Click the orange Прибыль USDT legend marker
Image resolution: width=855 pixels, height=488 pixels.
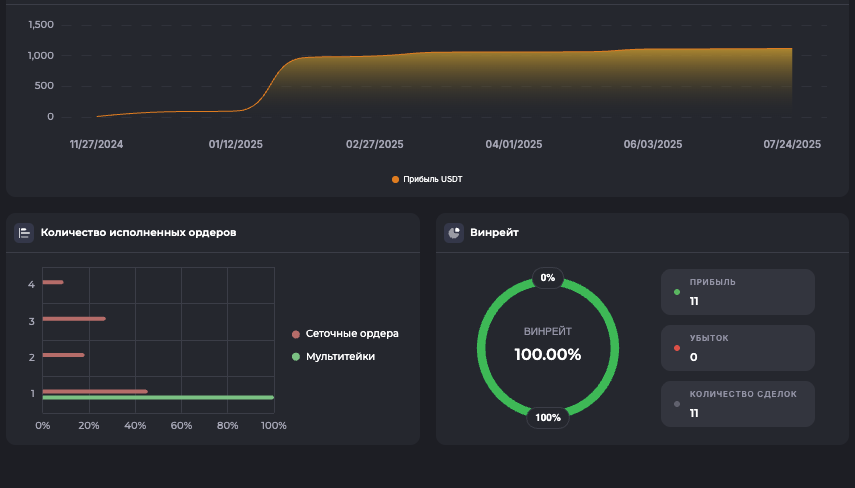pos(395,180)
